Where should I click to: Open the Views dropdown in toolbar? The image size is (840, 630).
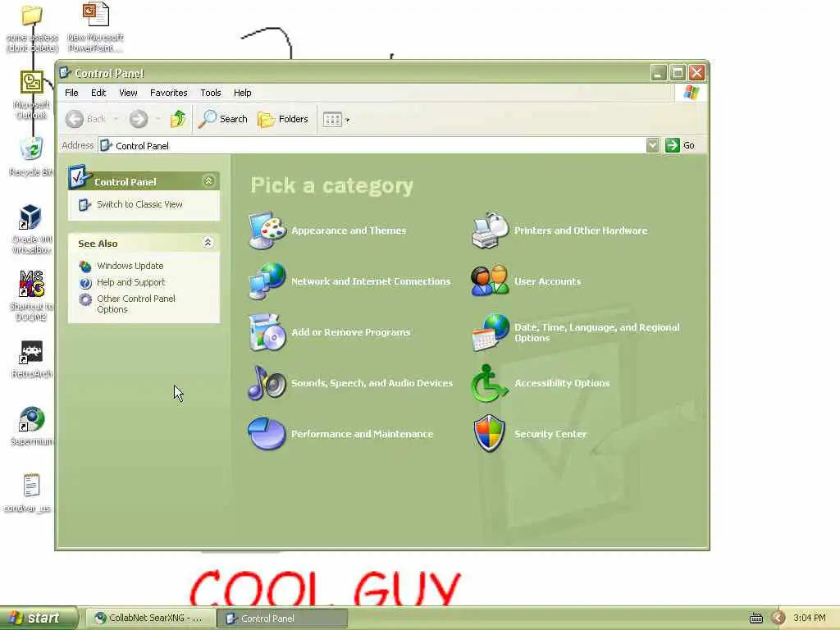coord(336,120)
